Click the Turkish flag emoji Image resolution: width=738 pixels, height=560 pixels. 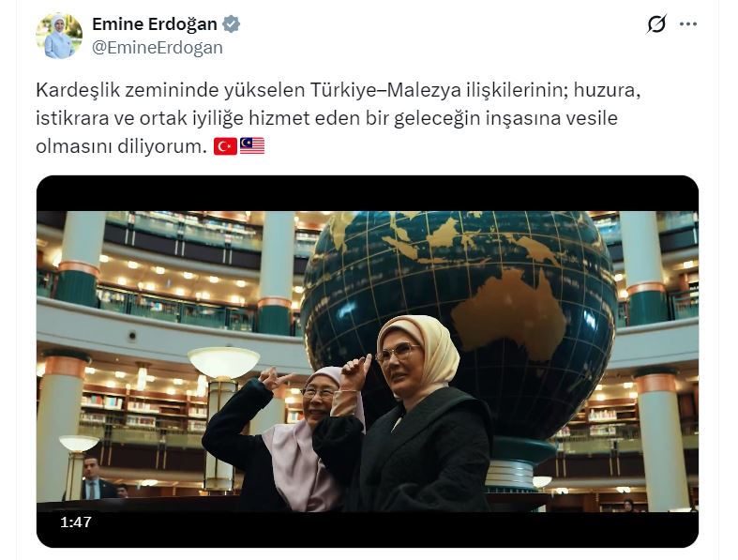click(225, 146)
